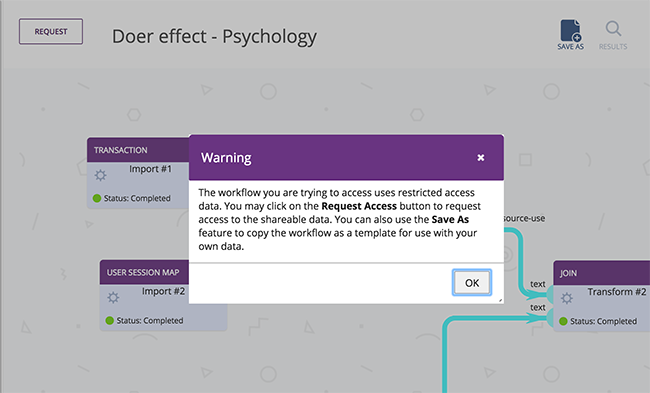This screenshot has width=650, height=393.
Task: Click the bold Save As text in warning
Action: point(450,219)
